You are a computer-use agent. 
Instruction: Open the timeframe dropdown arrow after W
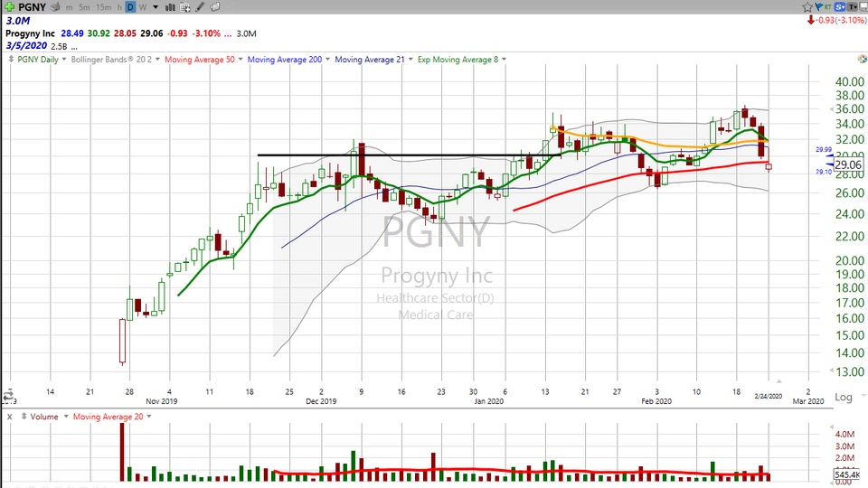click(x=156, y=7)
